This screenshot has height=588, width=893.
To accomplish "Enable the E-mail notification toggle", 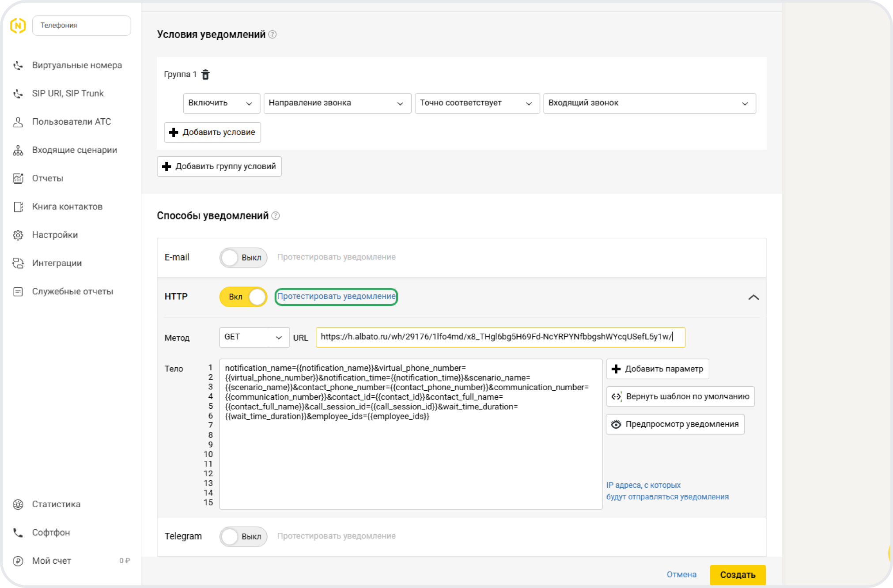I will 243,257.
